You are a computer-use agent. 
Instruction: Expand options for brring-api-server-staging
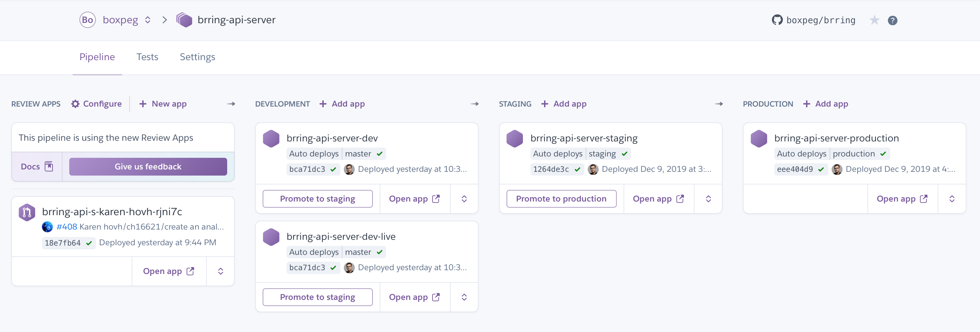point(708,199)
